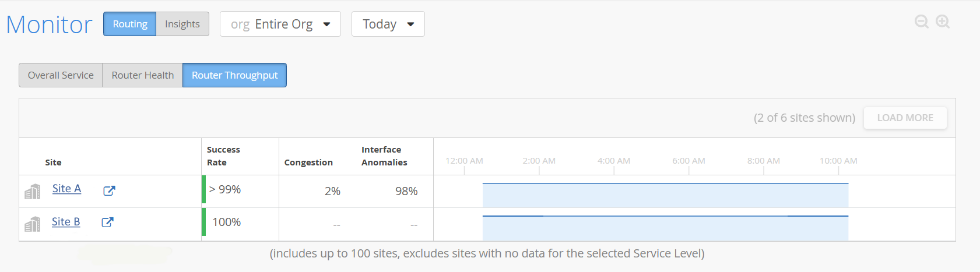980x272 pixels.
Task: Click Site B throughput timeline bar
Action: point(665,228)
